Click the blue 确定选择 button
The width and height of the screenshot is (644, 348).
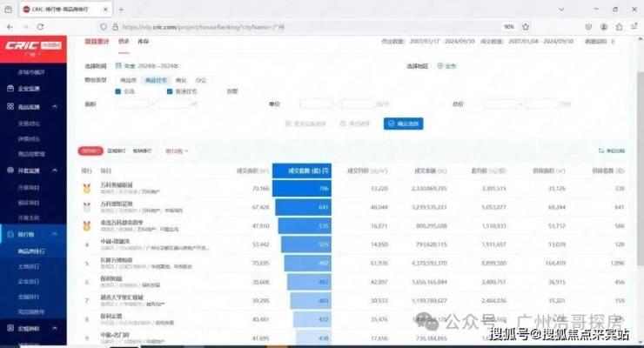point(403,124)
